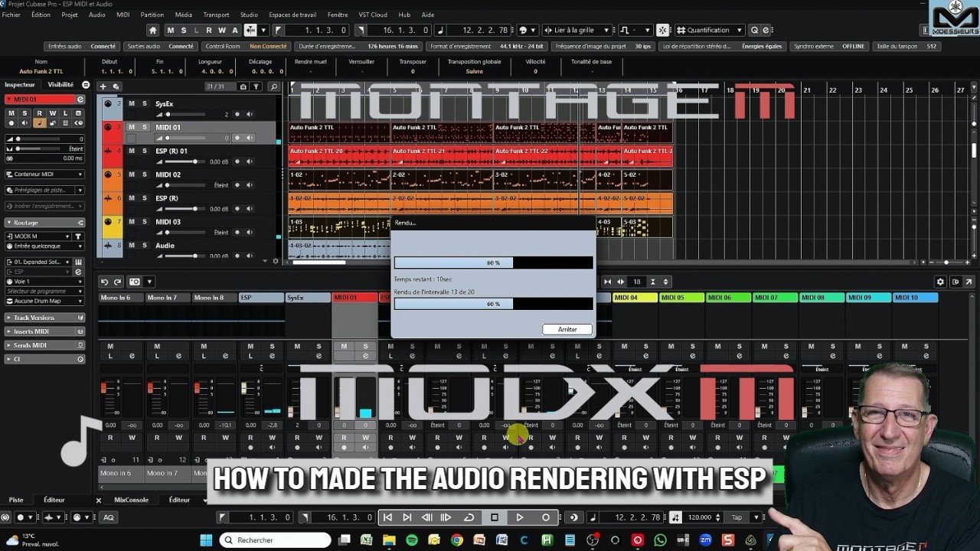Viewport: 980px width, 551px height.
Task: Open MixConsole settings gear icon
Action: coord(941,282)
